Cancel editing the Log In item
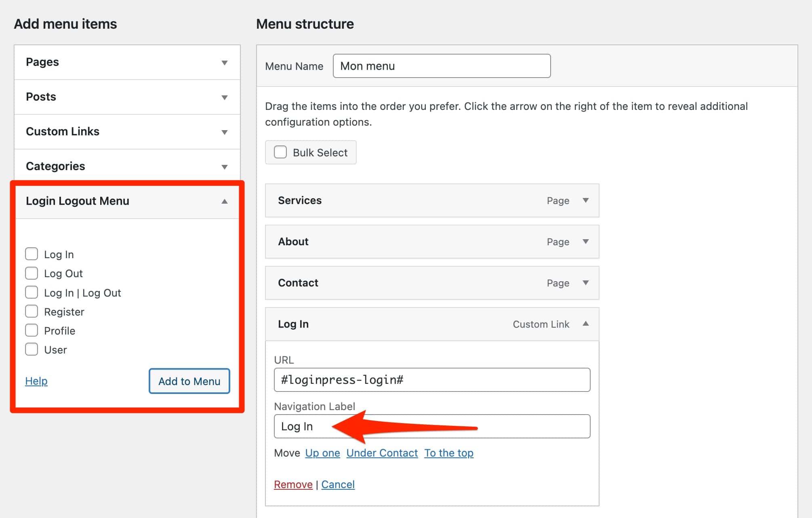The image size is (812, 518). point(338,484)
